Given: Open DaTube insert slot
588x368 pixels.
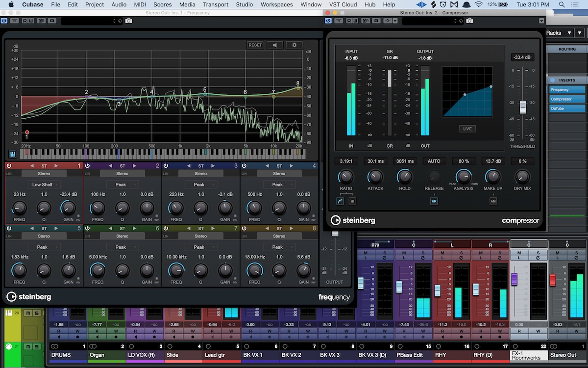Looking at the screenshot, I should tap(567, 108).
